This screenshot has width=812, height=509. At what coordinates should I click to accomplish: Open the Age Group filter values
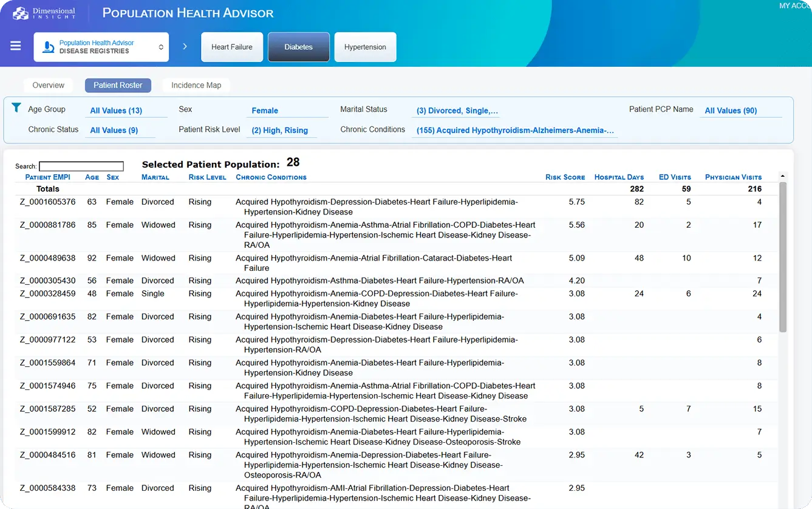click(116, 111)
